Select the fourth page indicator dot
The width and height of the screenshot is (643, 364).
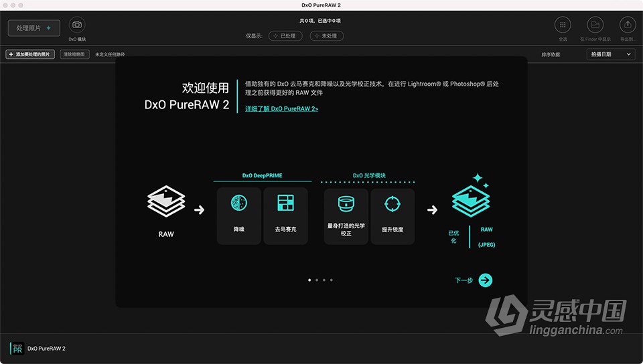[x=332, y=280]
